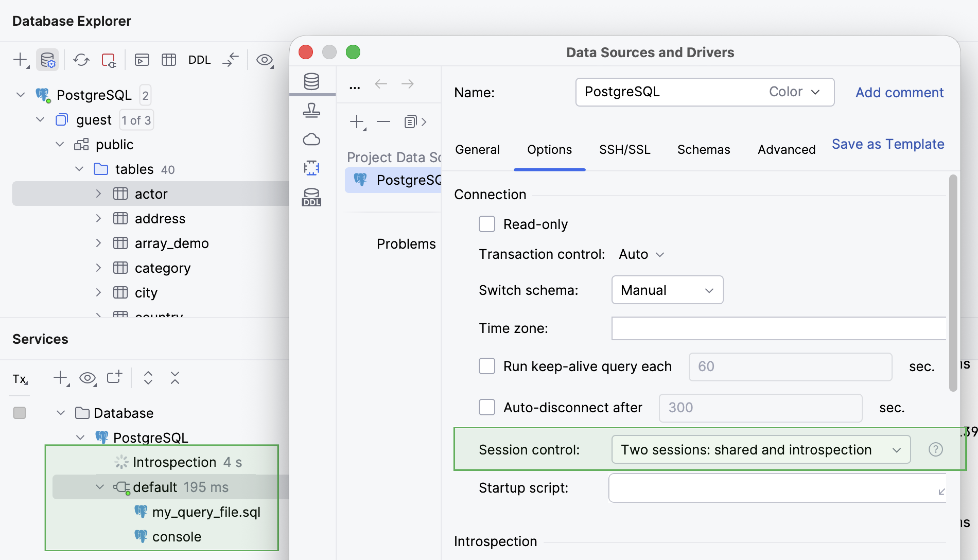Screen dimensions: 978x560
Task: Toggle the eye view icon in Services toolbar
Action: tap(88, 378)
